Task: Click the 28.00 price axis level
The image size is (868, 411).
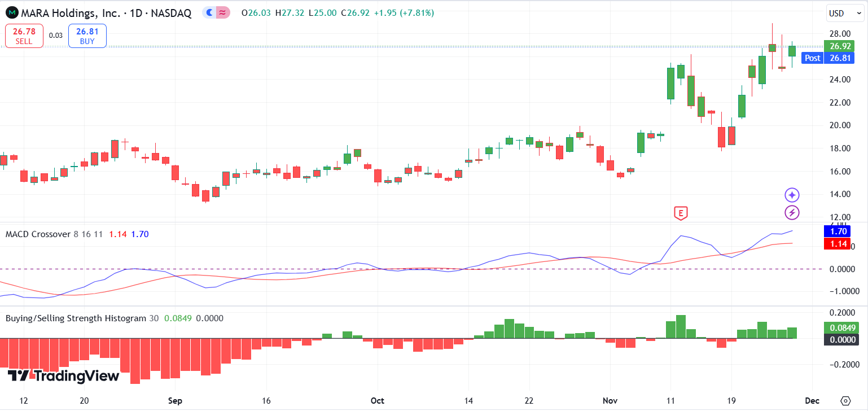Action: pyautogui.click(x=840, y=33)
